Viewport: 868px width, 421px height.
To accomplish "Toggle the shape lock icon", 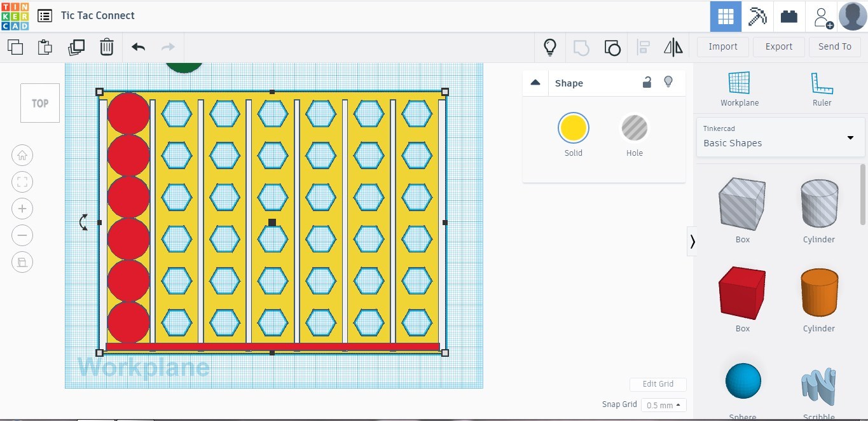I will point(647,82).
